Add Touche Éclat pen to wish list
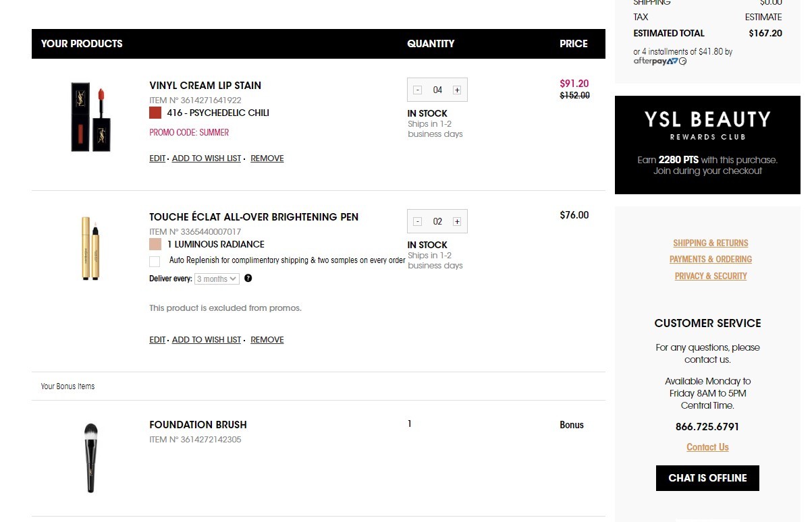Screen dimensions: 812x522 pos(207,340)
